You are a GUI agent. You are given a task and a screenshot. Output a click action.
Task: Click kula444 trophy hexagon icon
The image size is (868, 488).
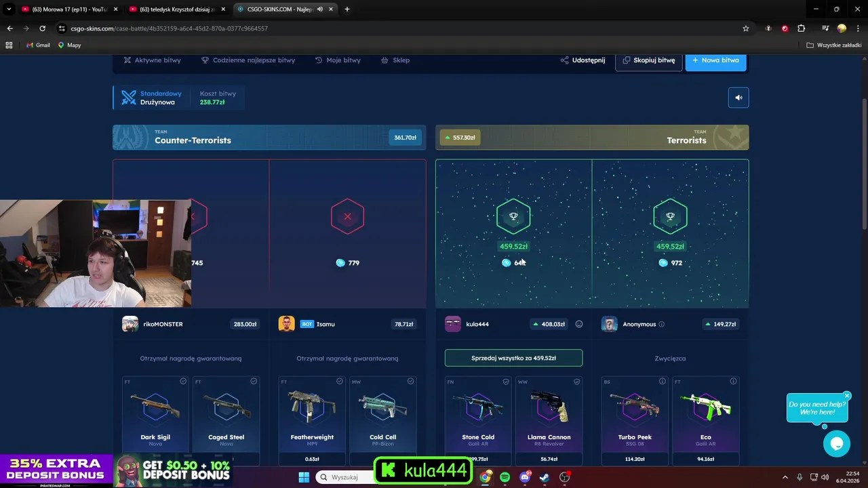pyautogui.click(x=513, y=217)
